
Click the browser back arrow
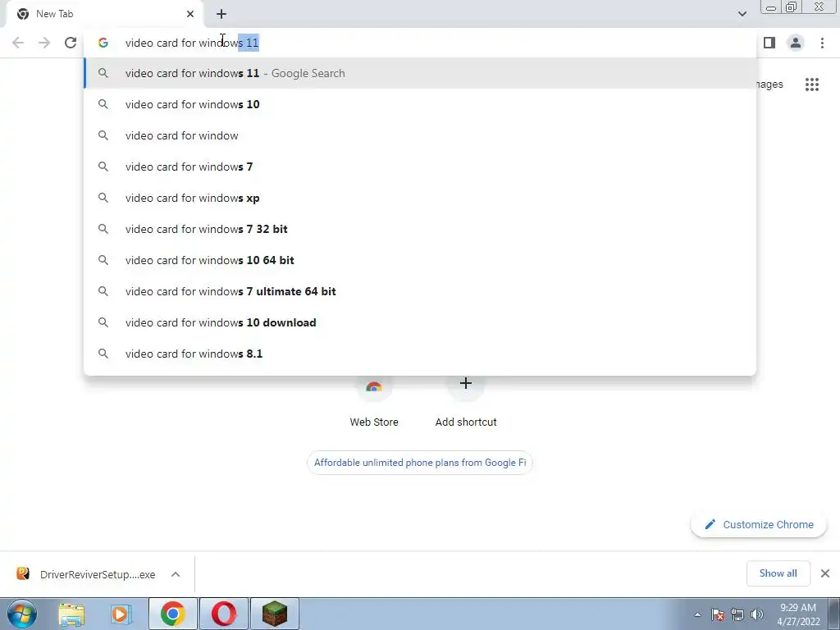pyautogui.click(x=18, y=43)
